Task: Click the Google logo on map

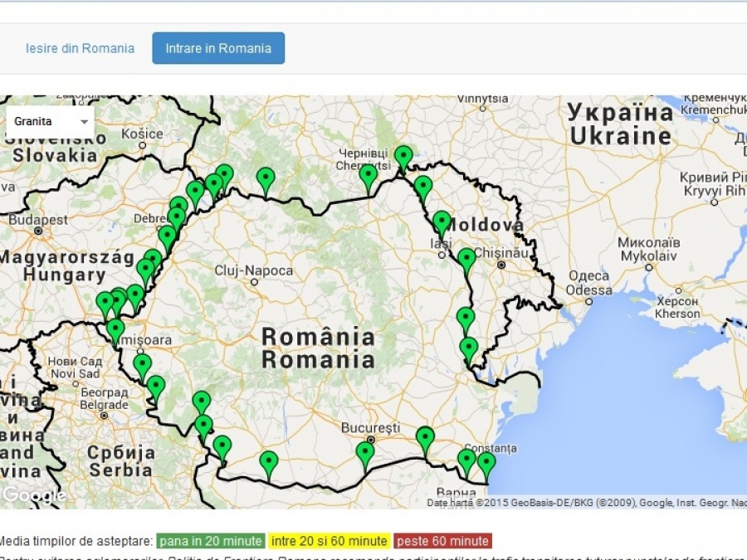Action: 34,495
